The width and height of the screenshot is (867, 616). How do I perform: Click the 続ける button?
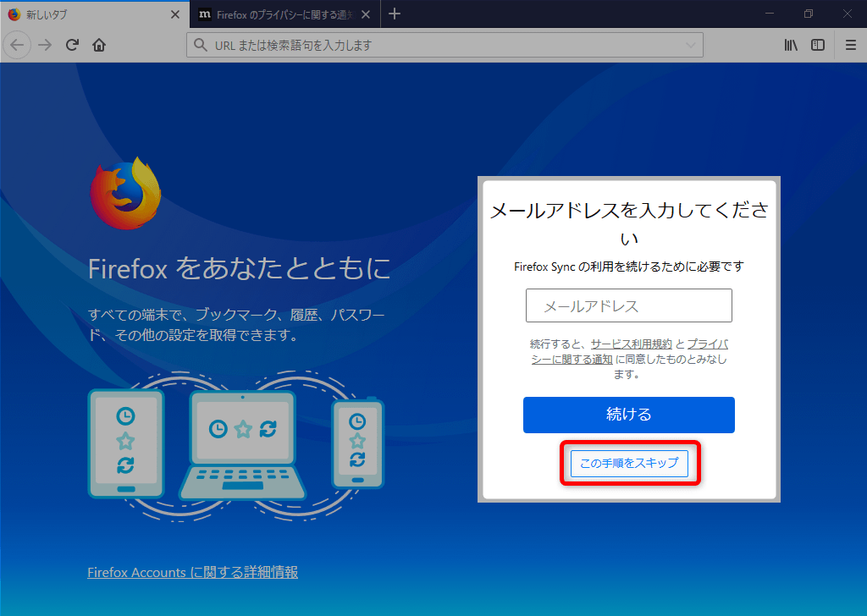[x=629, y=415]
